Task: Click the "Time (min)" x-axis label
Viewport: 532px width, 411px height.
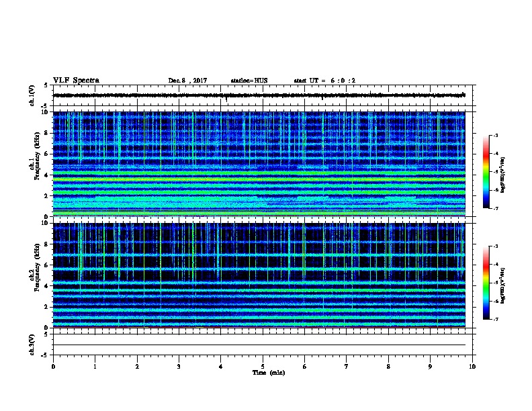Action: [x=269, y=373]
